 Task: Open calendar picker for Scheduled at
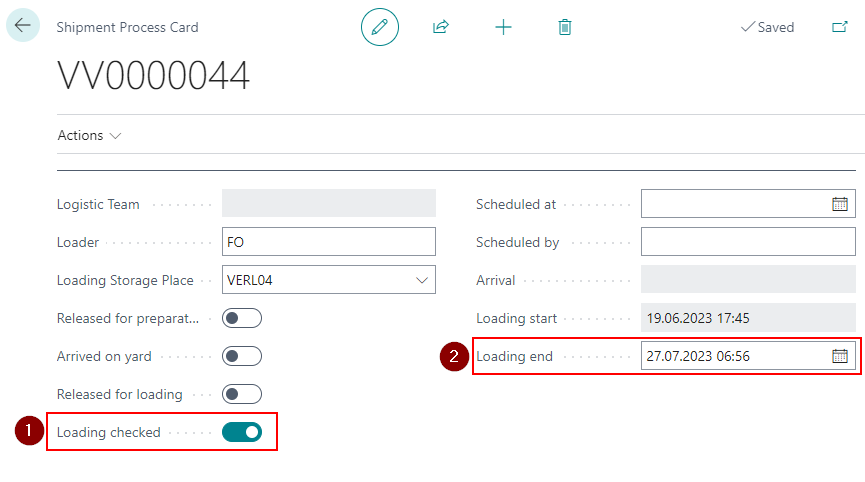pyautogui.click(x=840, y=204)
